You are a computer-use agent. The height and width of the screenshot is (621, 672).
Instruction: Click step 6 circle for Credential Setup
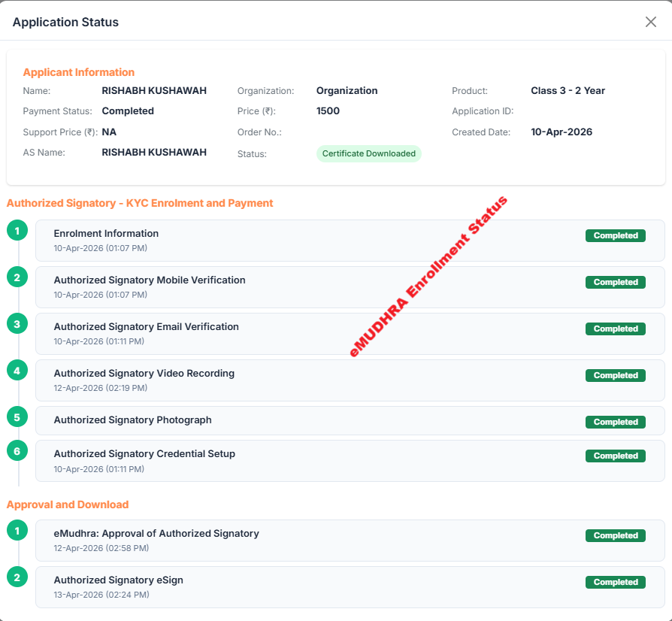coord(17,450)
